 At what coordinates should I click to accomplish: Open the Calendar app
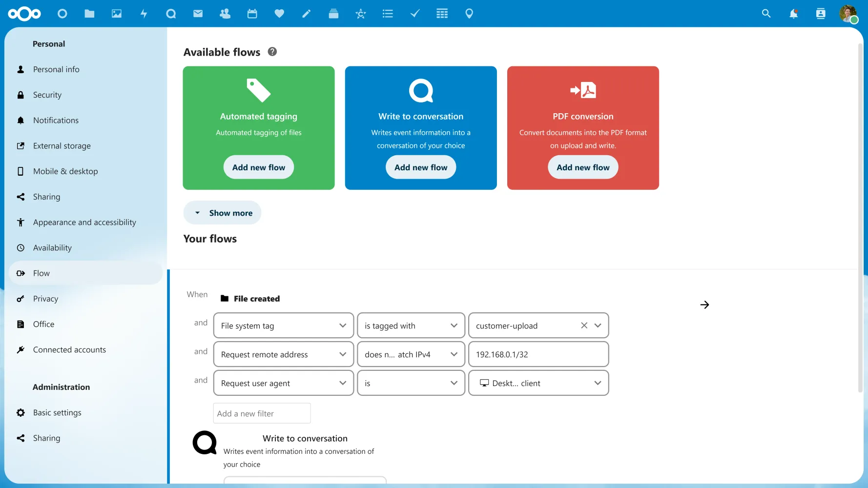pos(252,14)
